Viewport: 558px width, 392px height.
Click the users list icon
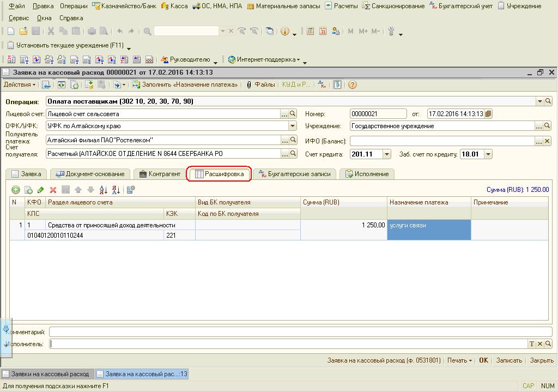click(x=335, y=31)
